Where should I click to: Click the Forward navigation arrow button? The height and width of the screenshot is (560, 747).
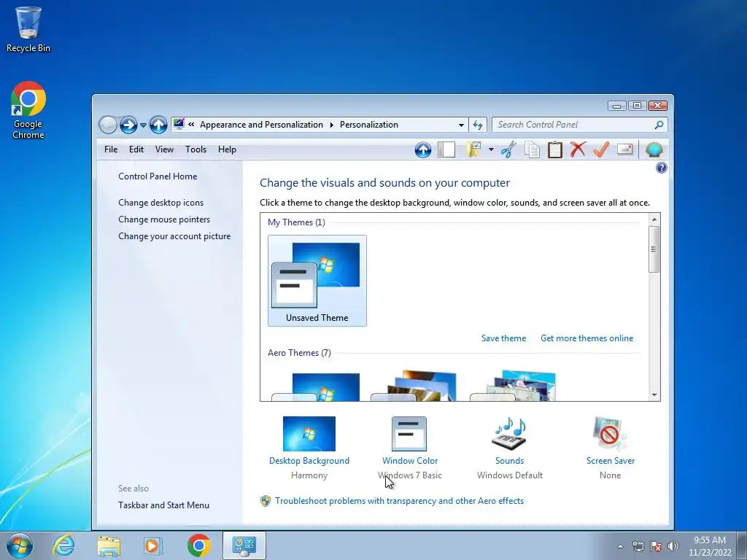pyautogui.click(x=128, y=125)
